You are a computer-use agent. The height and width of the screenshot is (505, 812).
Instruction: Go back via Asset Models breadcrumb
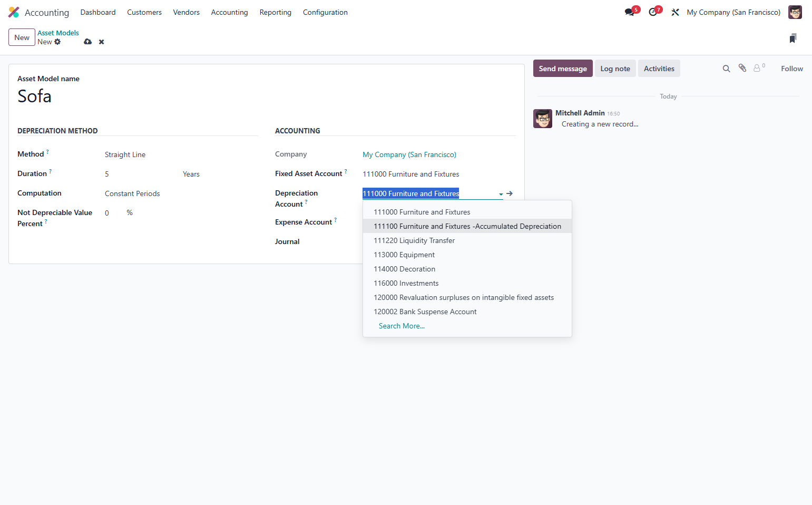tap(58, 33)
